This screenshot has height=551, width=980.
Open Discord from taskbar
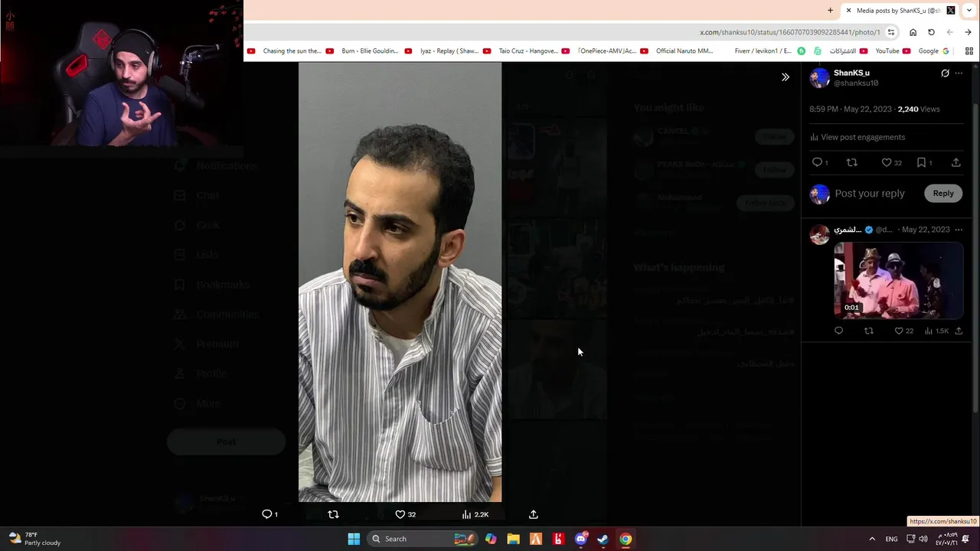pos(580,539)
